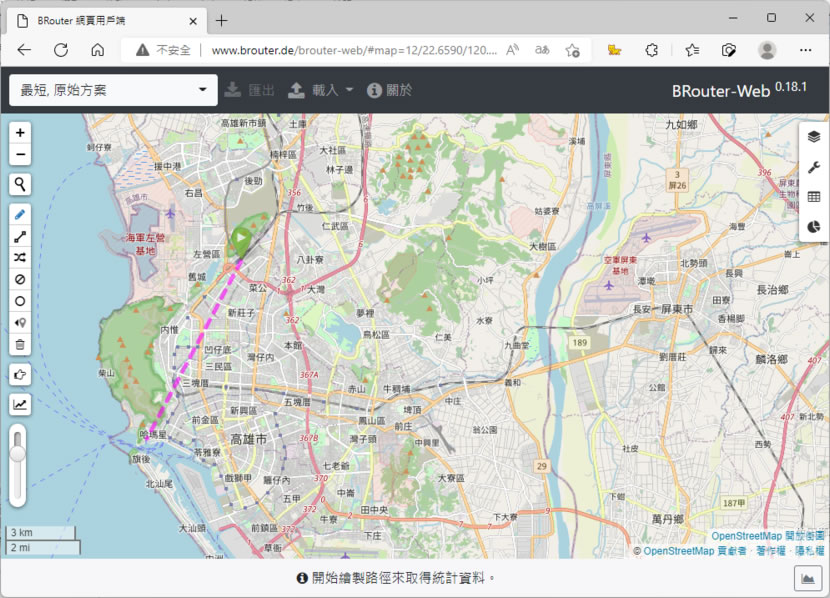The image size is (830, 598).
Task: Click the 隱私權 privacy link
Action: click(x=809, y=551)
